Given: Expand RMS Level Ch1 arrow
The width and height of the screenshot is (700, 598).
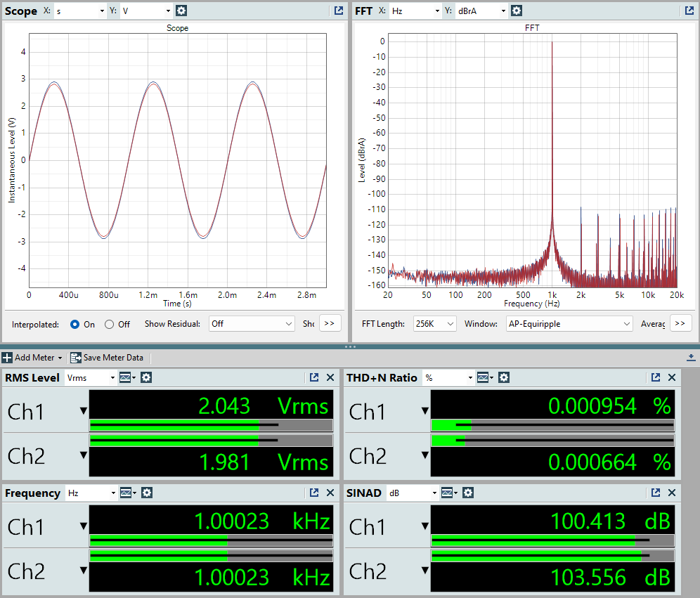Looking at the screenshot, I should coord(83,411).
